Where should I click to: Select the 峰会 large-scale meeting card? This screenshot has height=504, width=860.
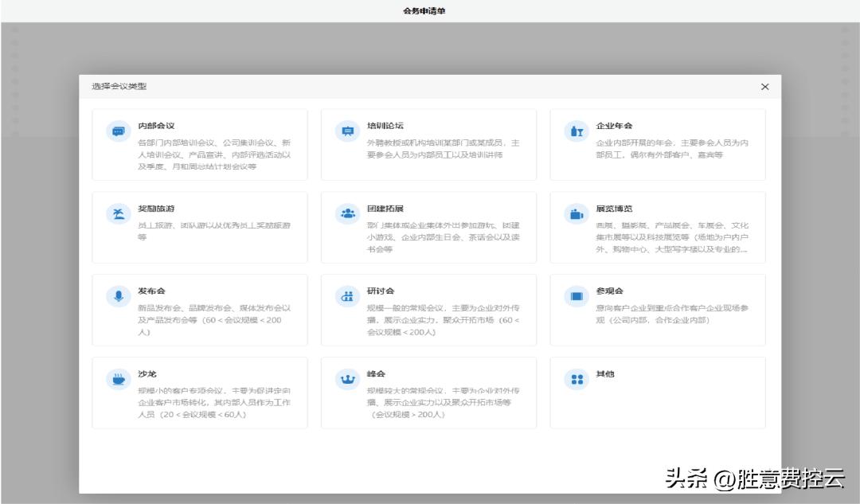(429, 392)
